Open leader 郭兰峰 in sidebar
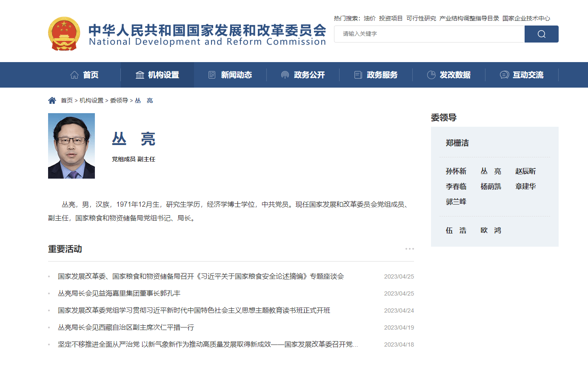The image size is (588, 373). 456,202
